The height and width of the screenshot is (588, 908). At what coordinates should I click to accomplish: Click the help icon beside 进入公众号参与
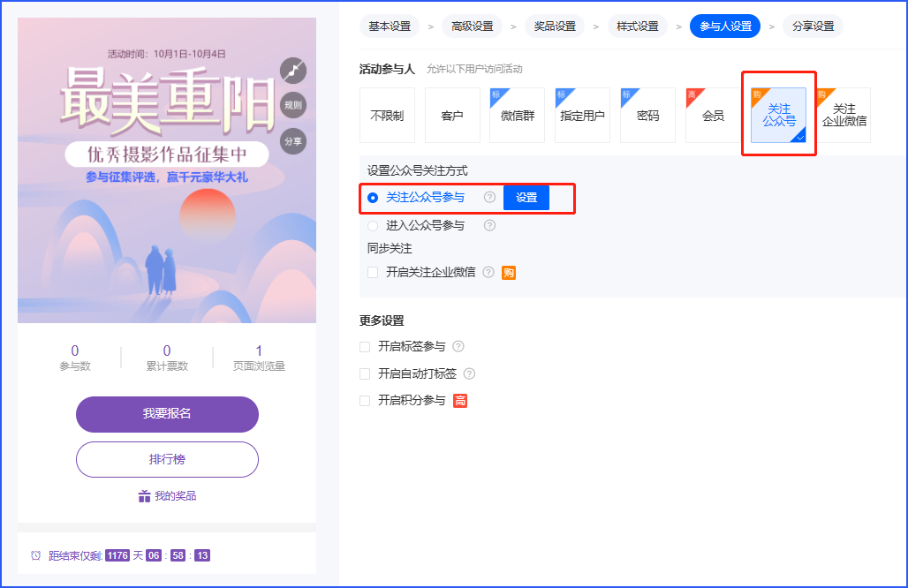[x=490, y=225]
